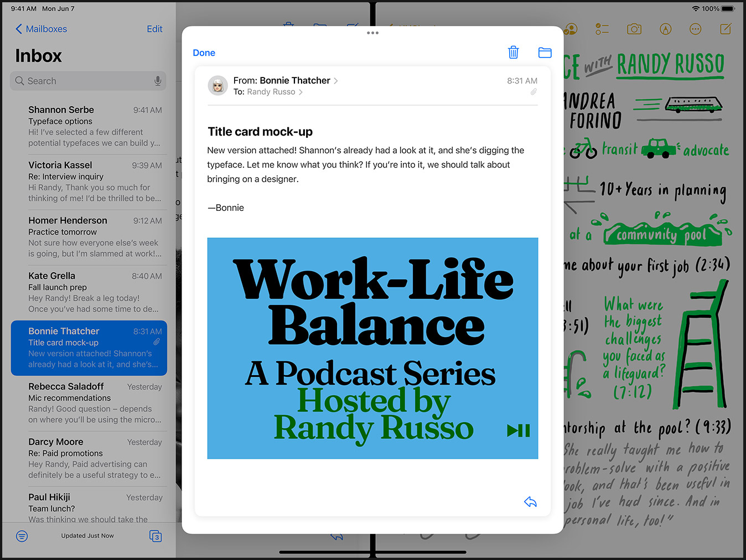Select Bonnie Thatcher Title card mock-up email
This screenshot has width=746, height=560.
click(x=89, y=348)
